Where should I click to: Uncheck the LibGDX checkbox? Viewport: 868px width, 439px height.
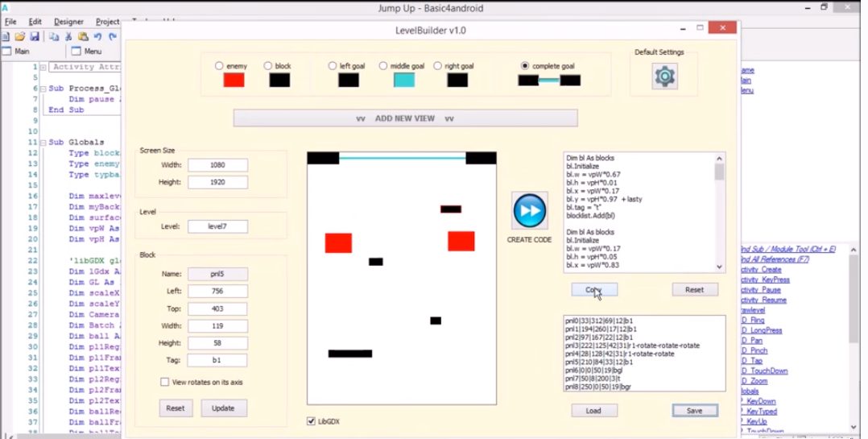[x=312, y=421]
